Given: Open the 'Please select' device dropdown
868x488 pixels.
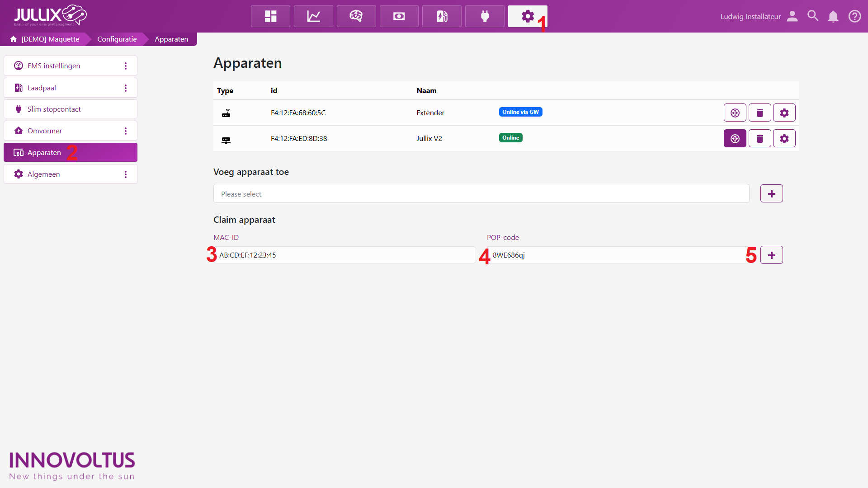Looking at the screenshot, I should [481, 194].
